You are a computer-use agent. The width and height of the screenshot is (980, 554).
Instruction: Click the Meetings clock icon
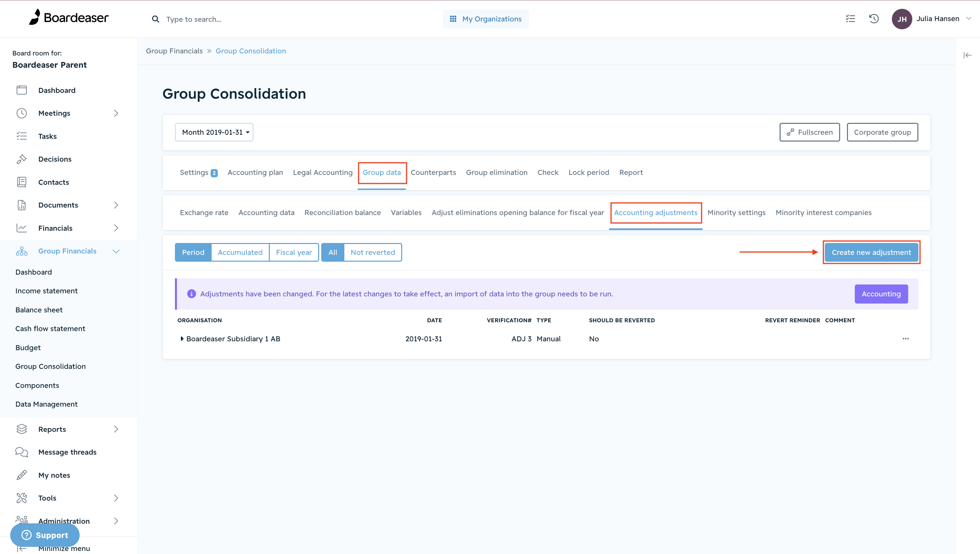(x=22, y=113)
